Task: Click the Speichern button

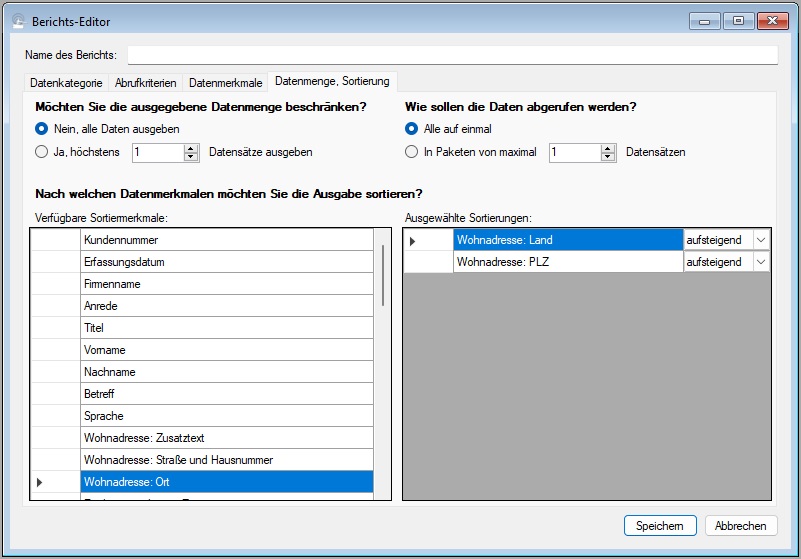Action: click(x=660, y=526)
